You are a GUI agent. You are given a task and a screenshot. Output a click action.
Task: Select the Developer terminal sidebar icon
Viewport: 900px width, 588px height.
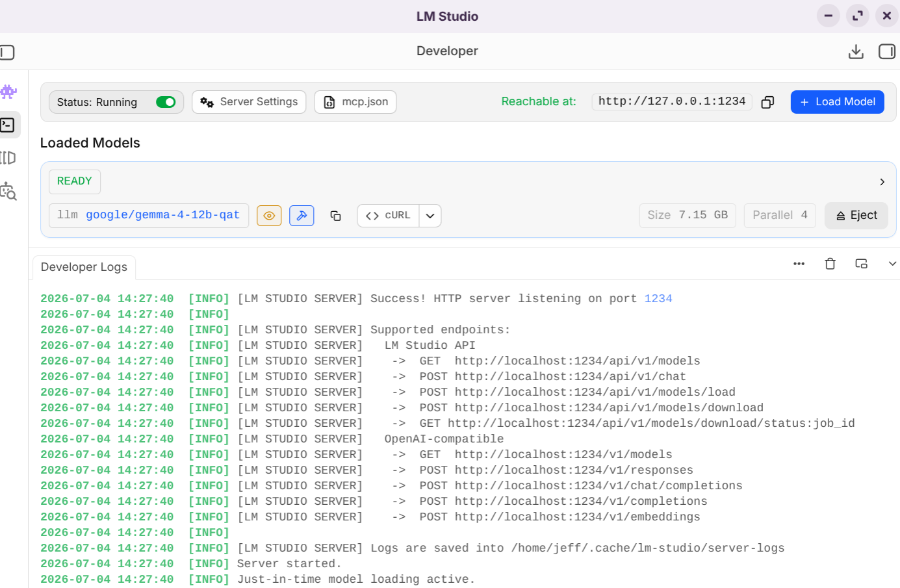(8, 125)
